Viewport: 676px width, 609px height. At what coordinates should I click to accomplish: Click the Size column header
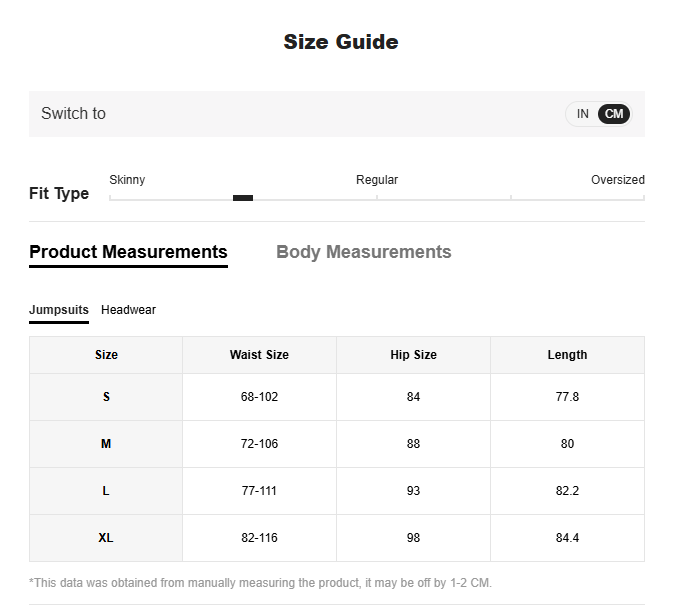click(106, 355)
